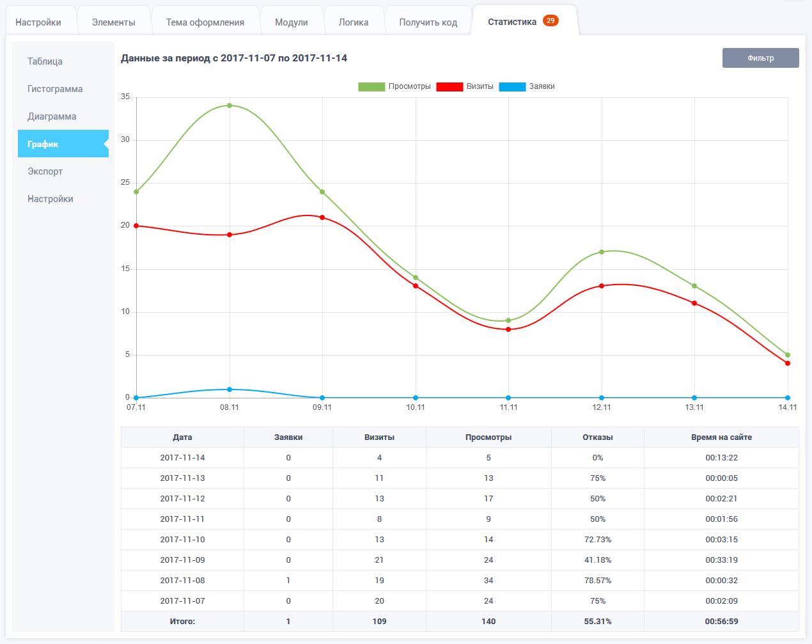This screenshot has height=644, width=812.
Task: Open the Экспорт section
Action: 45,171
